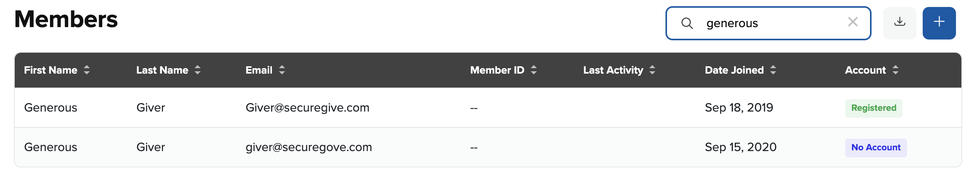The height and width of the screenshot is (172, 980).
Task: Click the Registered account badge
Action: [873, 108]
